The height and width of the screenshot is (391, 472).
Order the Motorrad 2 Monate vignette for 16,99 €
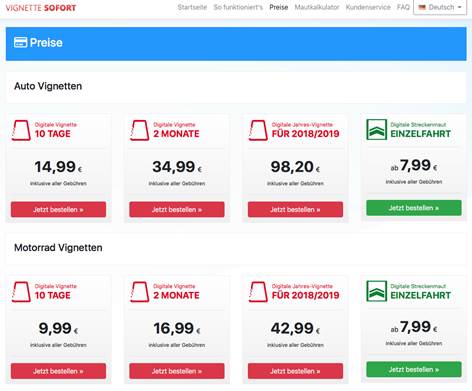[177, 371]
